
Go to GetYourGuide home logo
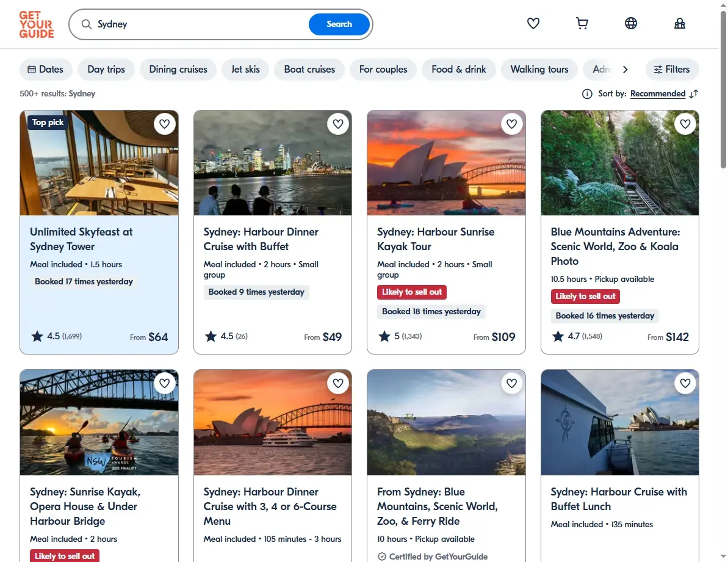point(36,24)
